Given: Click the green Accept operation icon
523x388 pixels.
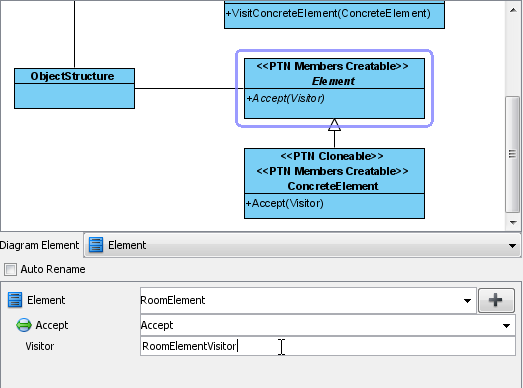Looking at the screenshot, I should point(24,325).
